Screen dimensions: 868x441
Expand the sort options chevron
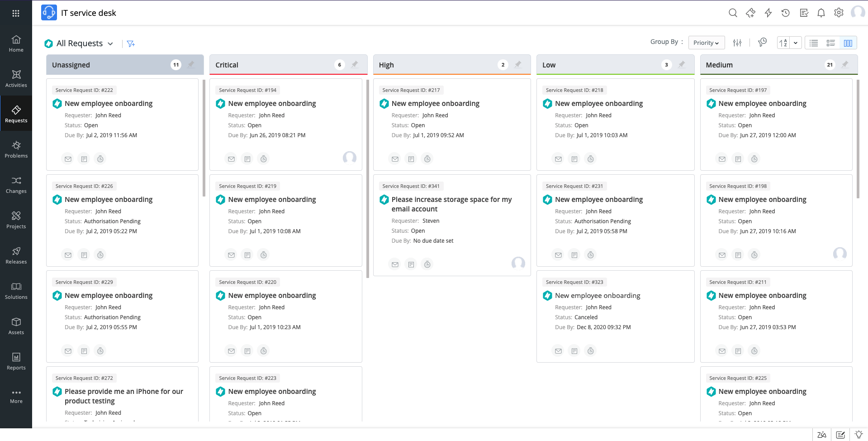pyautogui.click(x=796, y=43)
